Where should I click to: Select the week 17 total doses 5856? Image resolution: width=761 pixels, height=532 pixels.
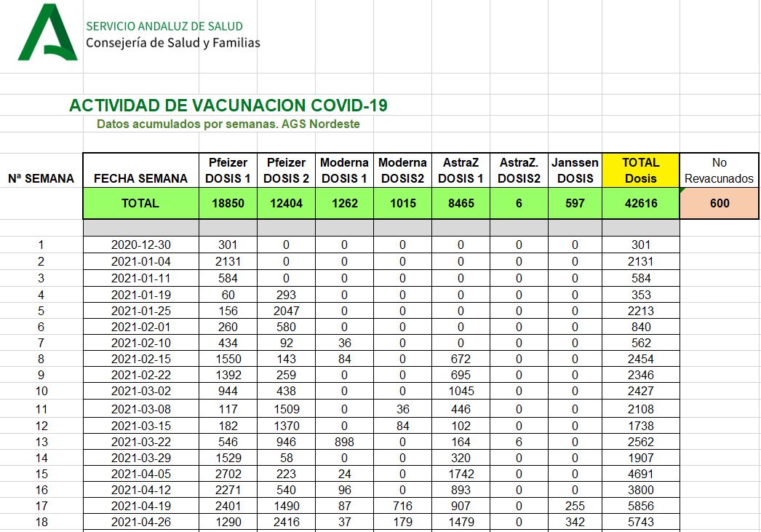coord(640,506)
